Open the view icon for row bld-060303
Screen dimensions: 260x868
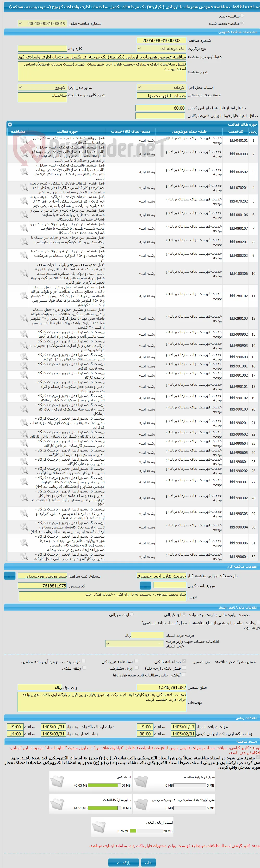pos(24,154)
